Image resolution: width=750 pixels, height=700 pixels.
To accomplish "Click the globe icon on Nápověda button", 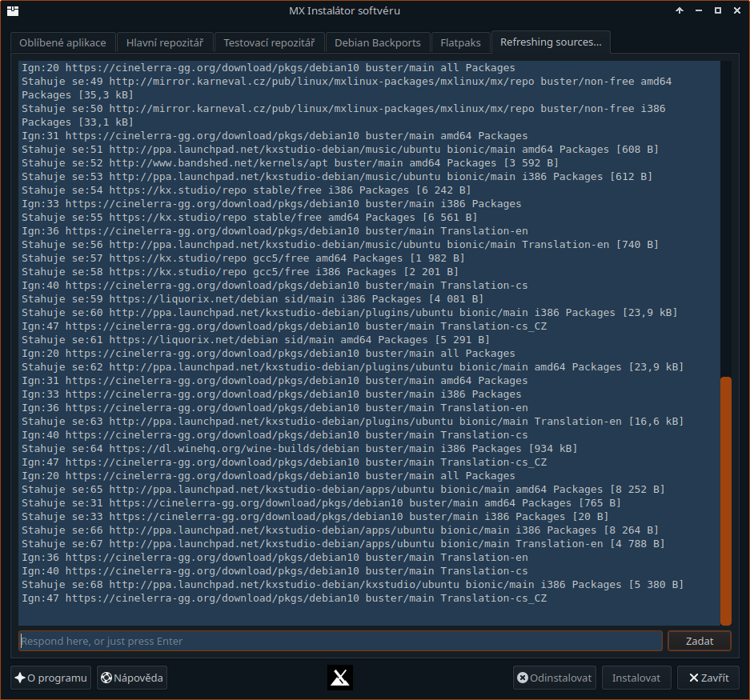I will (105, 678).
